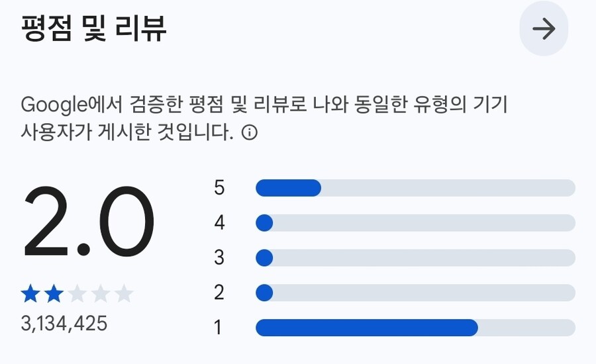Click the number 3 rating label
The image size is (596, 364).
[219, 258]
